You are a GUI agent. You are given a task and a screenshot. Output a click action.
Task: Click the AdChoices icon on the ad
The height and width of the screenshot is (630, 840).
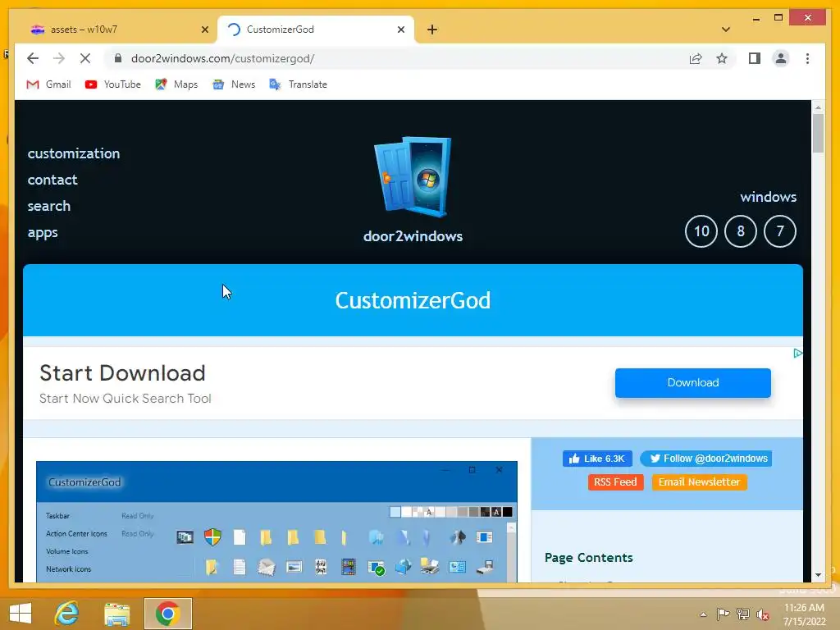click(x=797, y=353)
